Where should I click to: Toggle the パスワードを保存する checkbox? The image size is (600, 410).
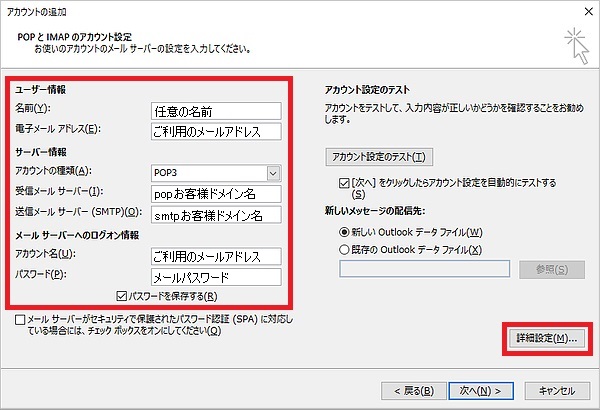click(122, 296)
